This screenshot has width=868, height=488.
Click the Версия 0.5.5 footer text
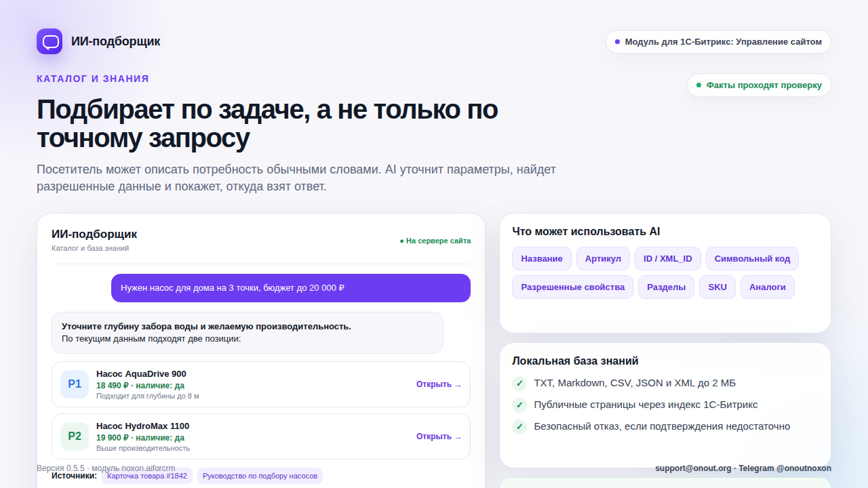click(x=106, y=468)
